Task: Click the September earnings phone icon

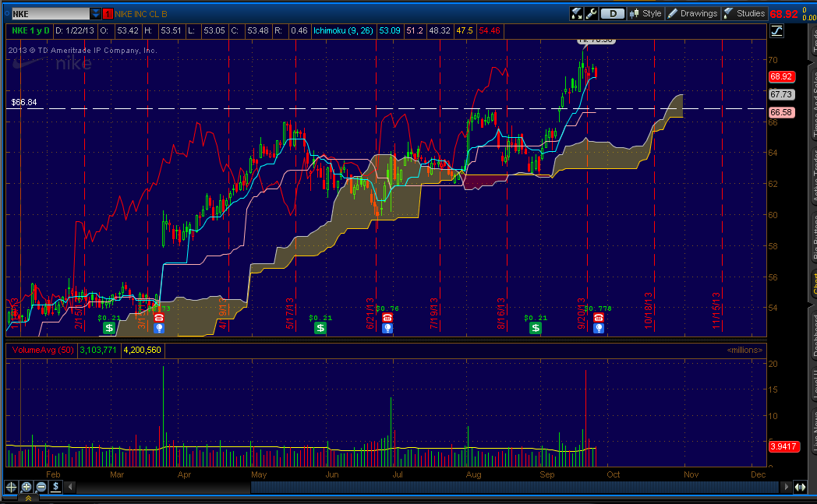Action: 599,318
